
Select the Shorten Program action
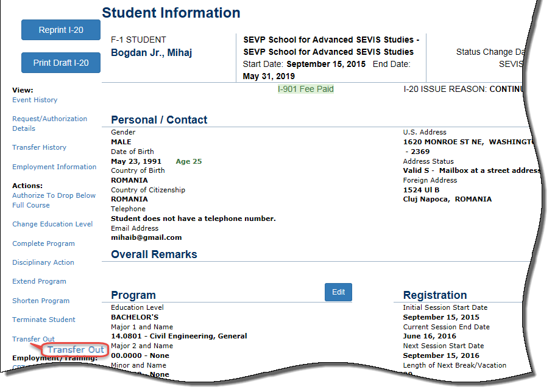click(x=41, y=301)
